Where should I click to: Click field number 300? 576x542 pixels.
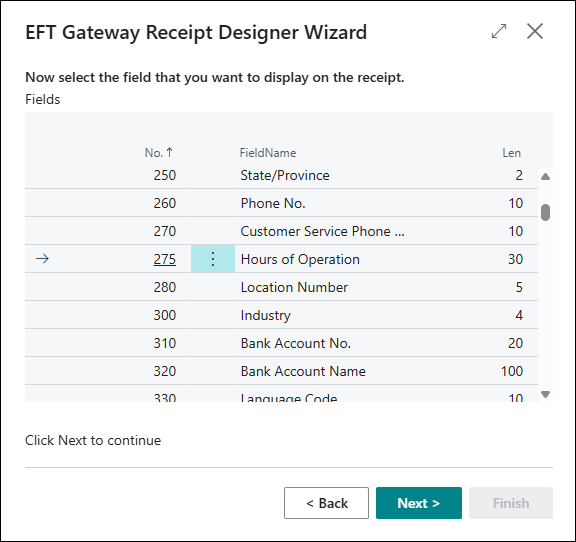click(x=165, y=315)
